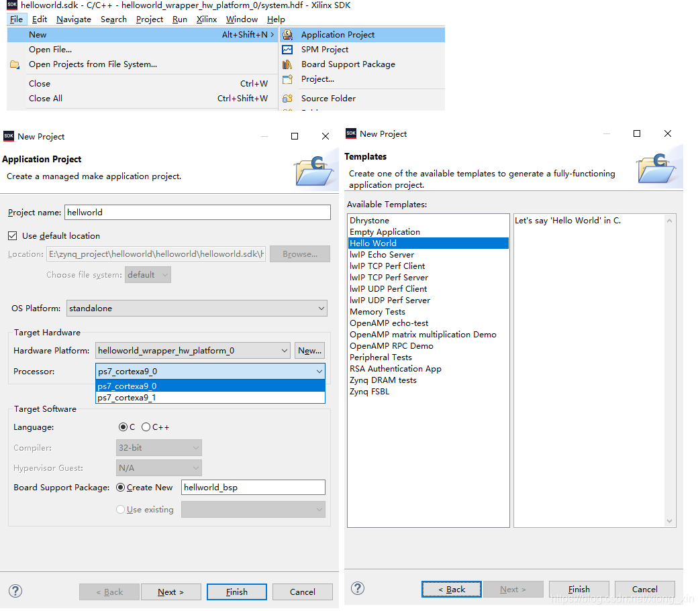The height and width of the screenshot is (611, 700).
Task: Select Empty Application template
Action: coord(428,232)
